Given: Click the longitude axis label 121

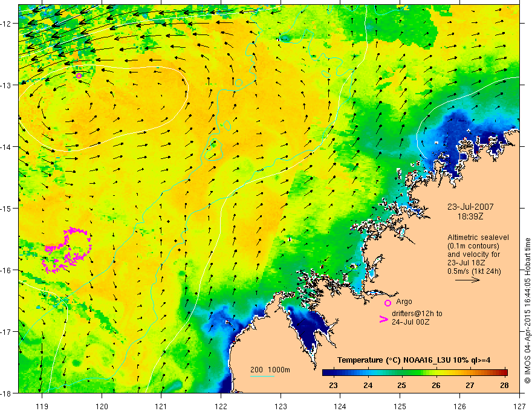Looking at the screenshot, I should (161, 406).
